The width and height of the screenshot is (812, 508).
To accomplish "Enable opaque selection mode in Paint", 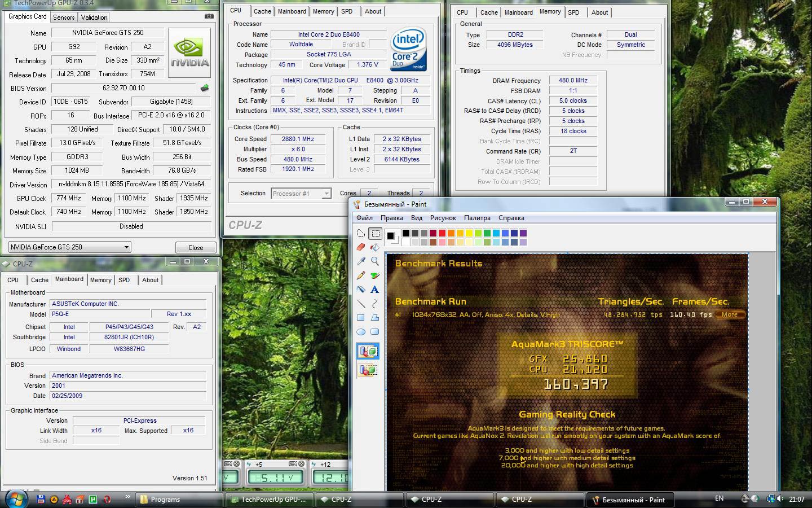I will [x=368, y=352].
